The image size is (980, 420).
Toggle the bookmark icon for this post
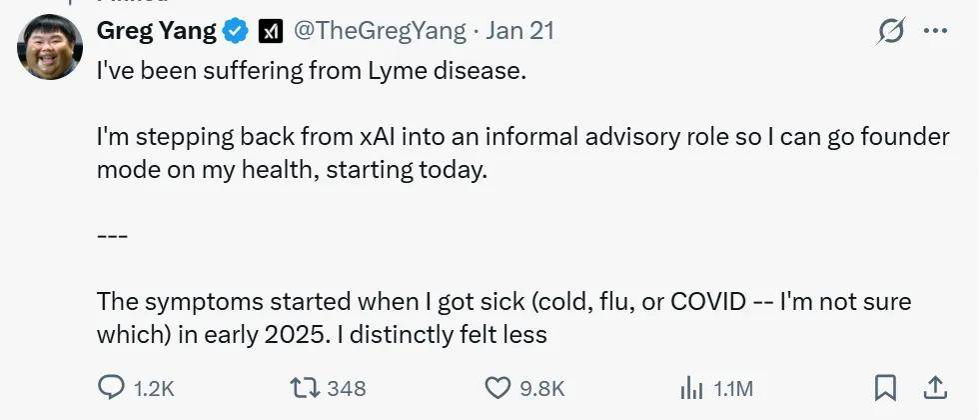coord(885,388)
